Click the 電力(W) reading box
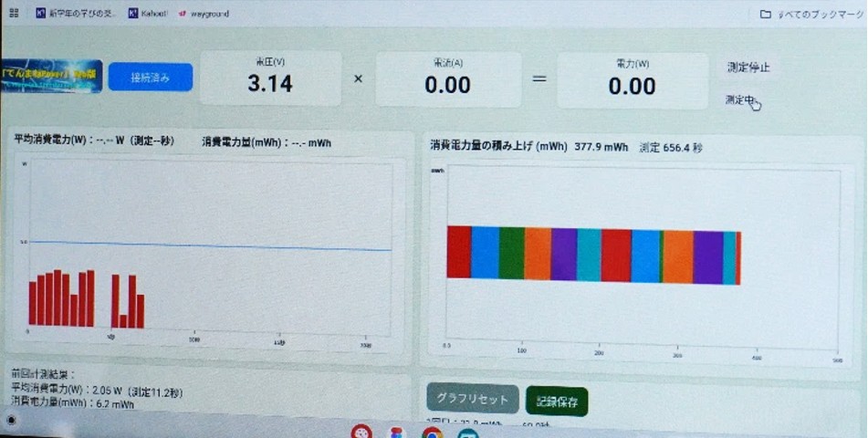This screenshot has width=868, height=438. click(x=632, y=78)
